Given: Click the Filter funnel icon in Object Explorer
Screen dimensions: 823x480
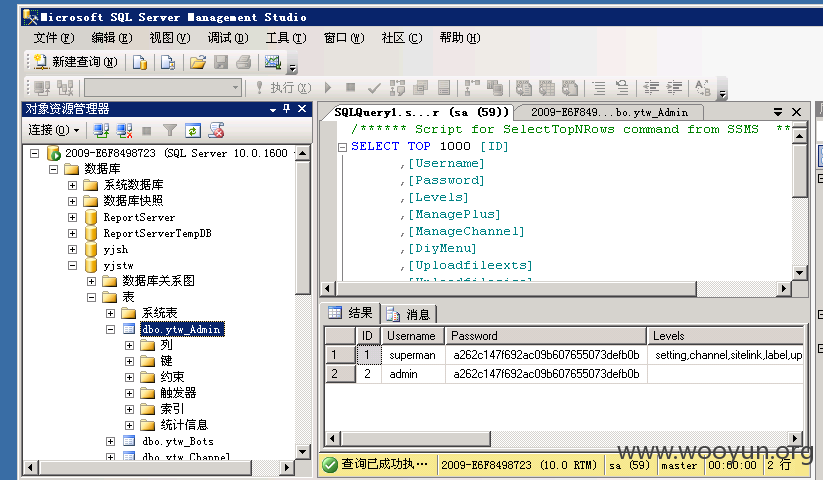Looking at the screenshot, I should point(170,130).
